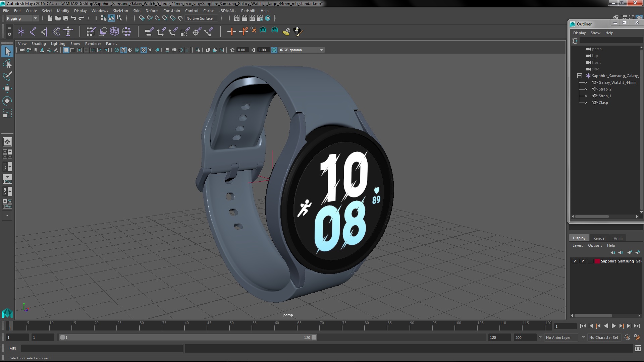Open the Outliner Show menu
644x362 pixels.
tap(595, 33)
